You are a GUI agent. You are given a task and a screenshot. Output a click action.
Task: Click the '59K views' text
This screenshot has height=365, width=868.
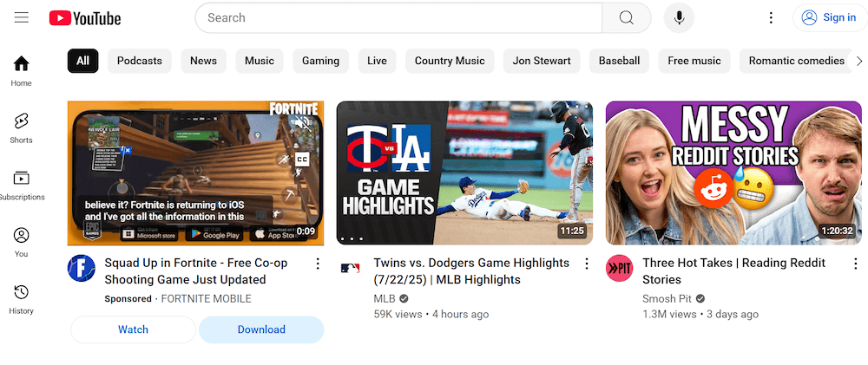click(398, 314)
